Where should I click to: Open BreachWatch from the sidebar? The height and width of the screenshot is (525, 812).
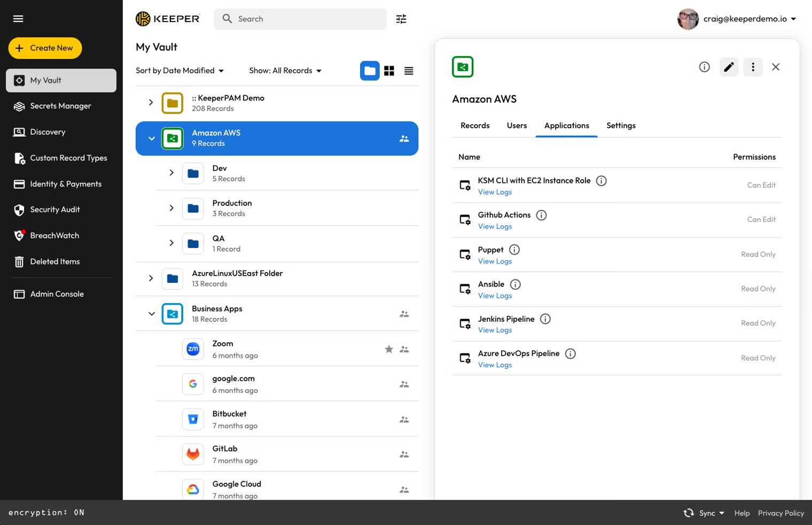point(54,236)
